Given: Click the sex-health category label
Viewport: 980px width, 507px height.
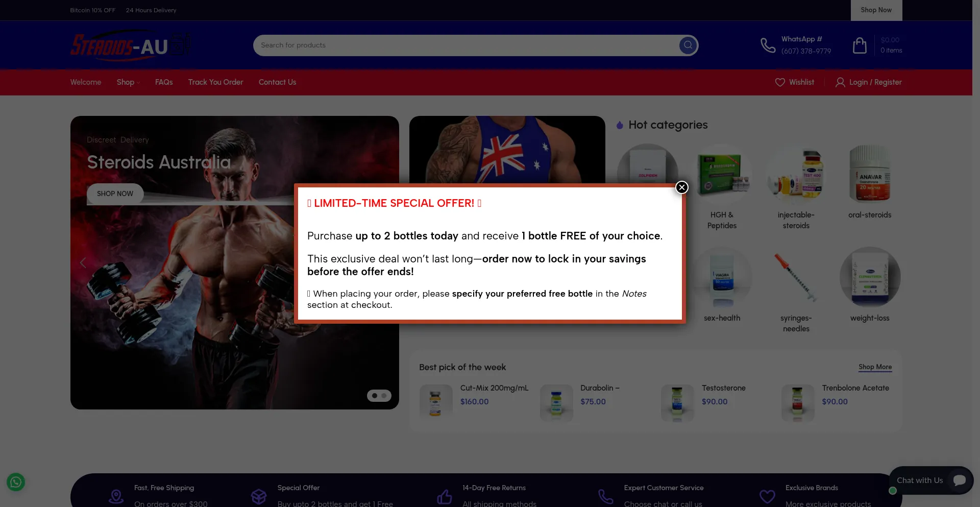Looking at the screenshot, I should [722, 318].
